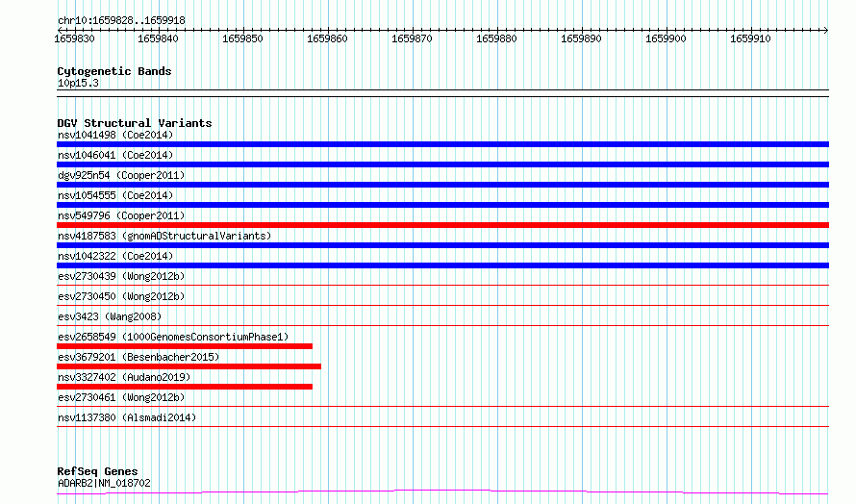Click ruler position 1659900
Screen dimensions: 856x504
tap(666, 38)
